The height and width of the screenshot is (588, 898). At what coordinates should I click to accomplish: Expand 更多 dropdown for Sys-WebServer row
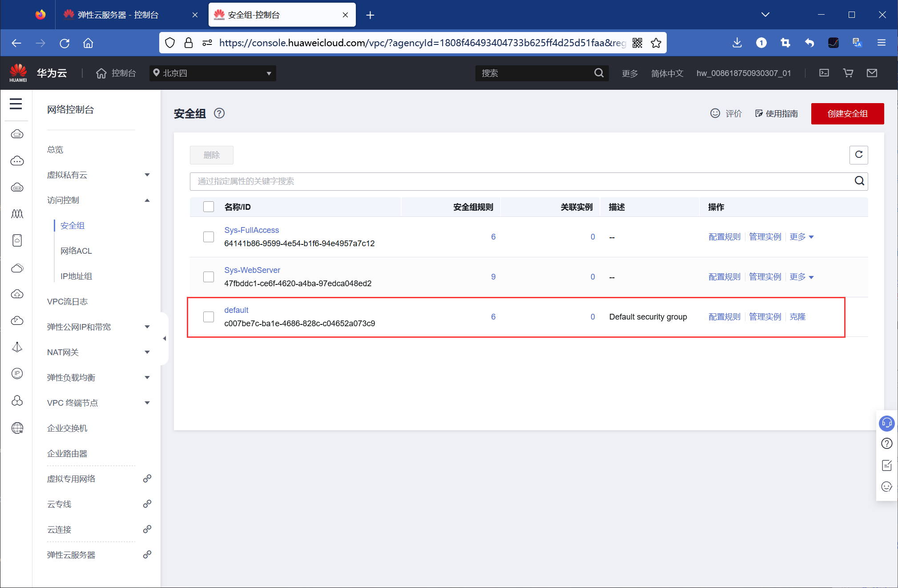pos(801,277)
